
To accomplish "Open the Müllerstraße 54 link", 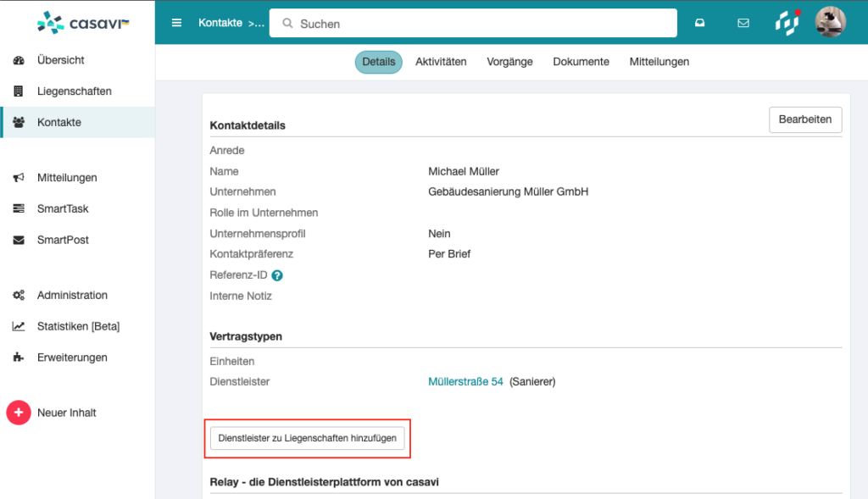I will (x=465, y=382).
